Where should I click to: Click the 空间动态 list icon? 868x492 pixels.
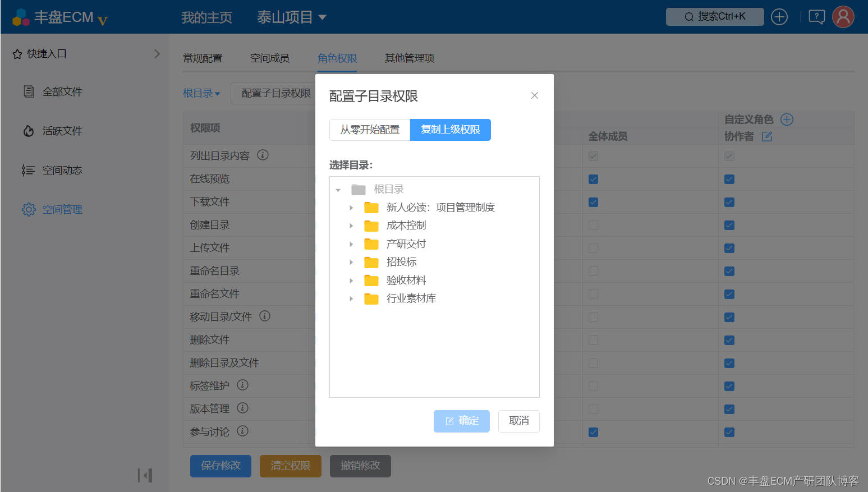point(28,170)
